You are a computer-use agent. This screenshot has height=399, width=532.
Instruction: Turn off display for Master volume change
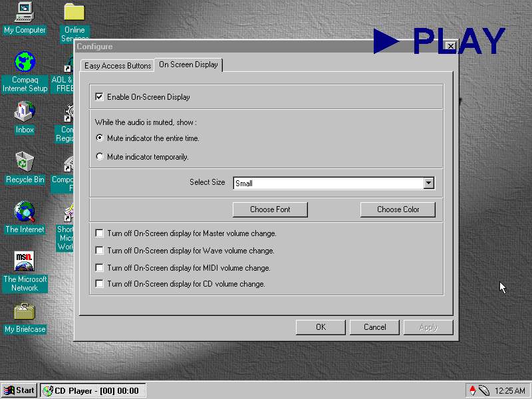point(100,233)
